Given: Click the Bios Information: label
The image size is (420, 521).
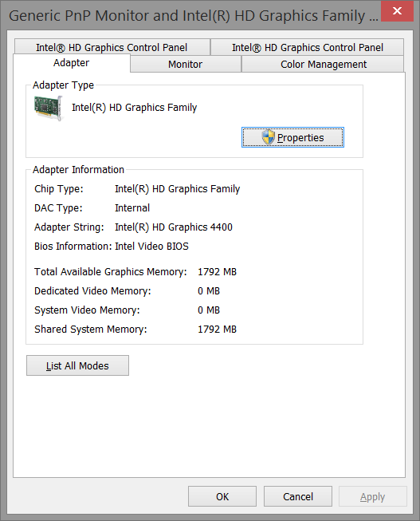Looking at the screenshot, I should point(73,247).
